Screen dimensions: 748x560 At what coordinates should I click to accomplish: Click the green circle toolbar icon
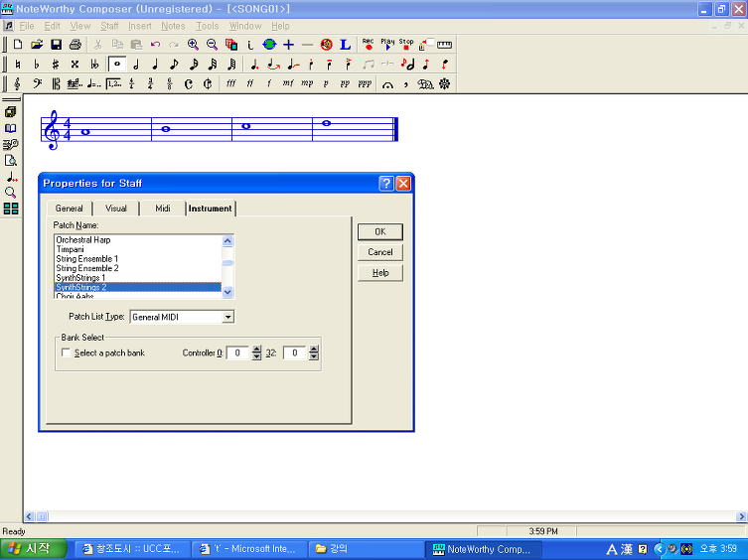pos(269,45)
